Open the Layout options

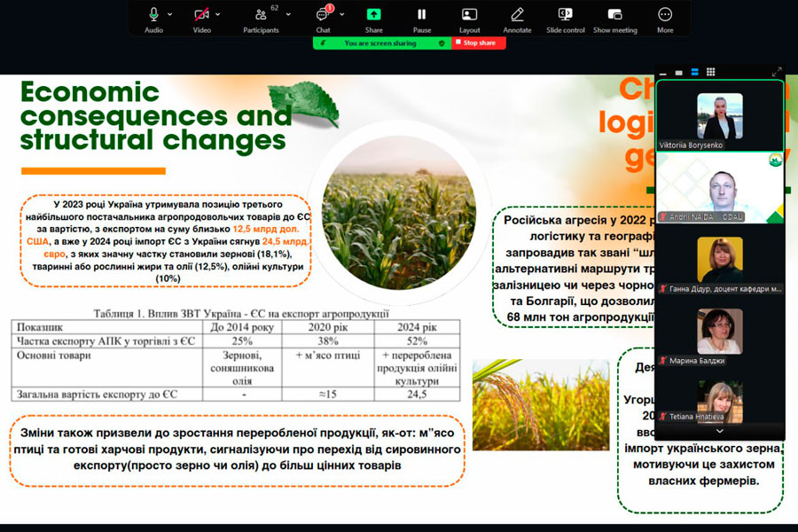tap(469, 15)
